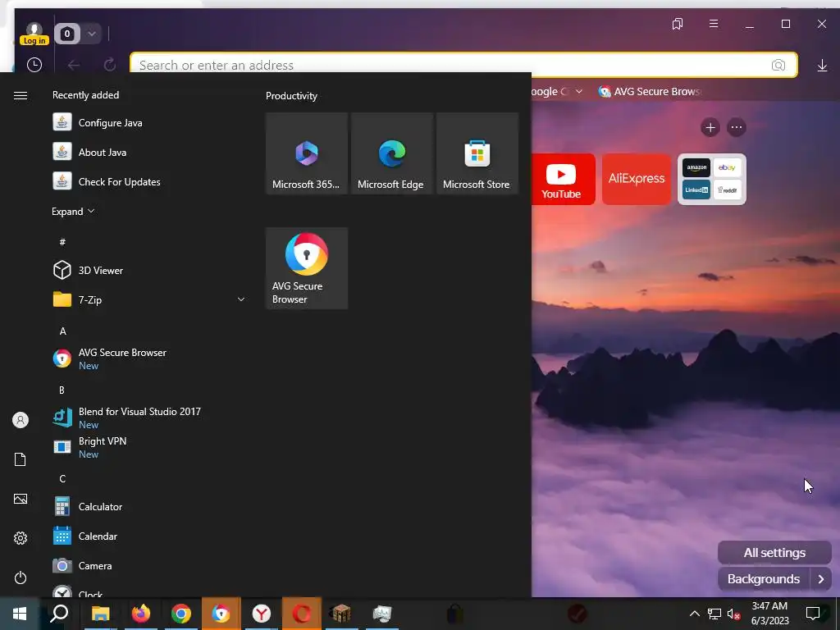Click the Productivity group heading
Screen dimensions: 840x630
[x=291, y=96]
